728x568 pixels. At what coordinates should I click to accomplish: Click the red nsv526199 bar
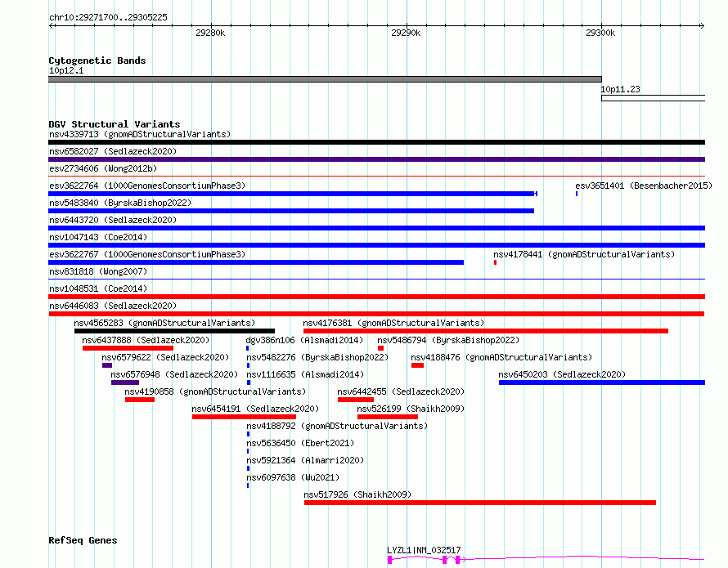(x=388, y=417)
